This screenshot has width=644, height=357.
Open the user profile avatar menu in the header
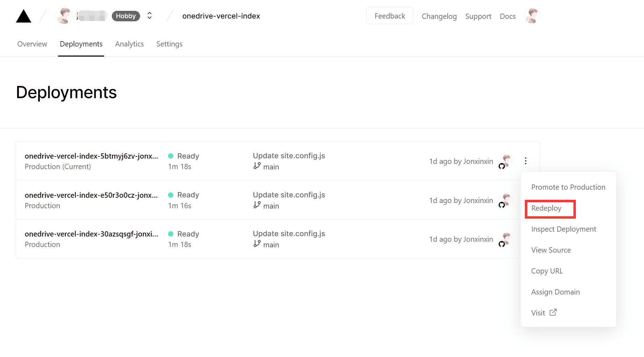532,16
